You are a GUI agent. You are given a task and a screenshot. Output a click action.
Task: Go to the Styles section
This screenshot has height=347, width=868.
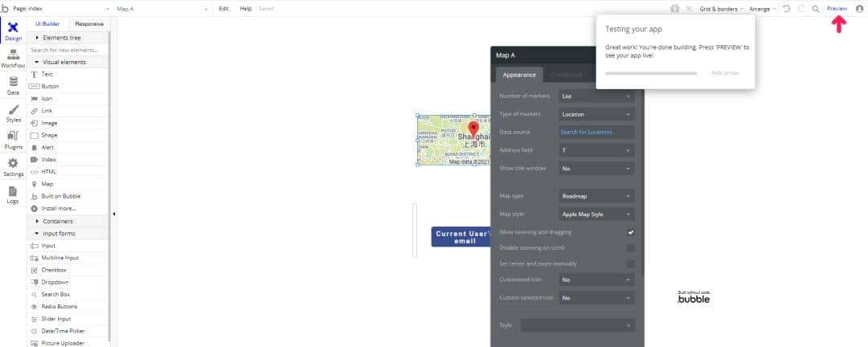point(13,113)
